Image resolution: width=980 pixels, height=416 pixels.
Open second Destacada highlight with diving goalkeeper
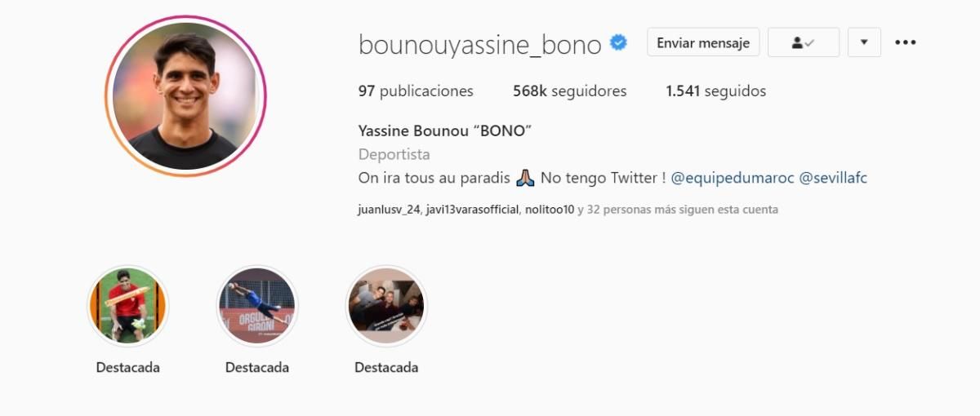coord(257,306)
